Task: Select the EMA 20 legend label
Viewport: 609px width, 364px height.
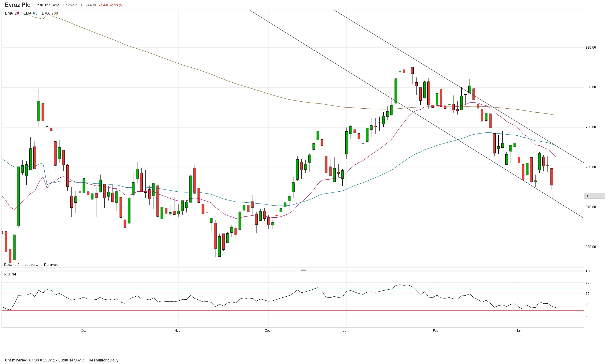Action: click(12, 13)
